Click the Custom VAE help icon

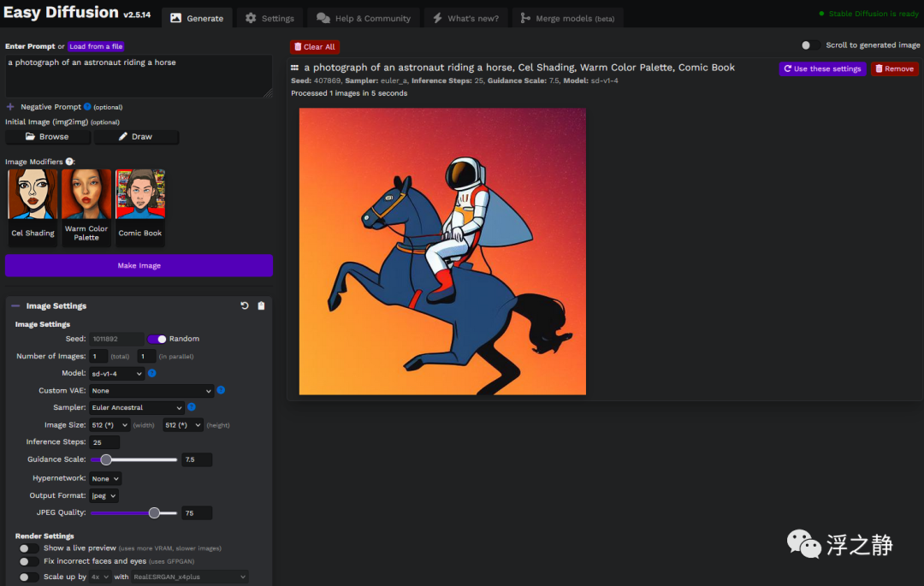pyautogui.click(x=221, y=390)
